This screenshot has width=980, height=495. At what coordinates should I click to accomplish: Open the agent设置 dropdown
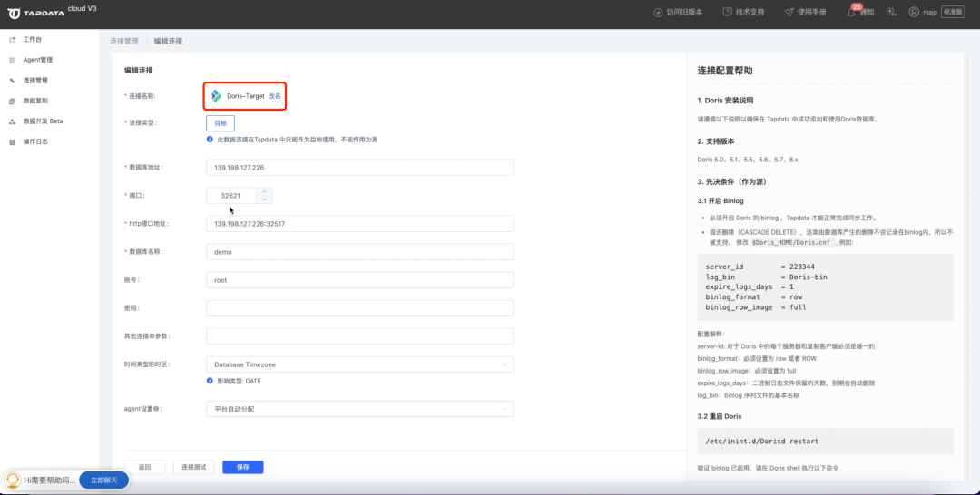pos(359,409)
